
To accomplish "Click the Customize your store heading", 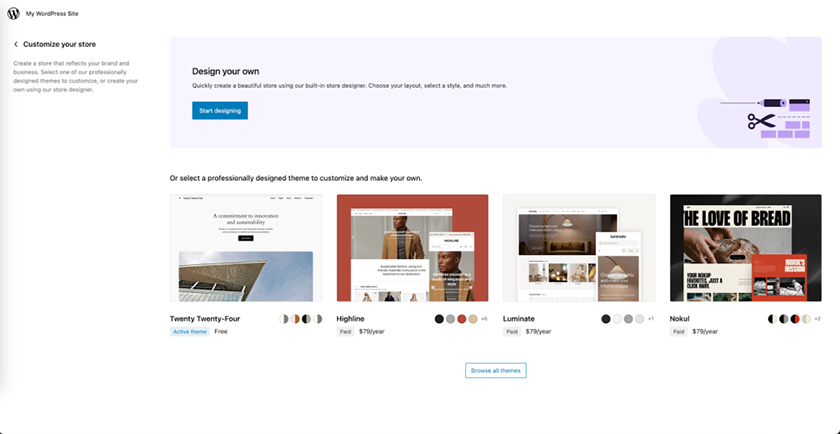I will coord(60,44).
